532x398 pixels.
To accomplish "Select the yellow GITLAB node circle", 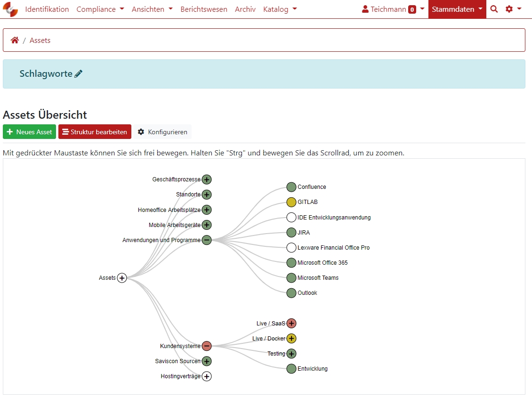I will (x=291, y=202).
